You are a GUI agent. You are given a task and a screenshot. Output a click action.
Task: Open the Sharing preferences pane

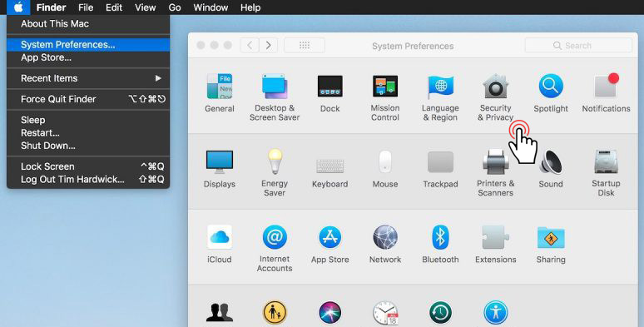551,244
